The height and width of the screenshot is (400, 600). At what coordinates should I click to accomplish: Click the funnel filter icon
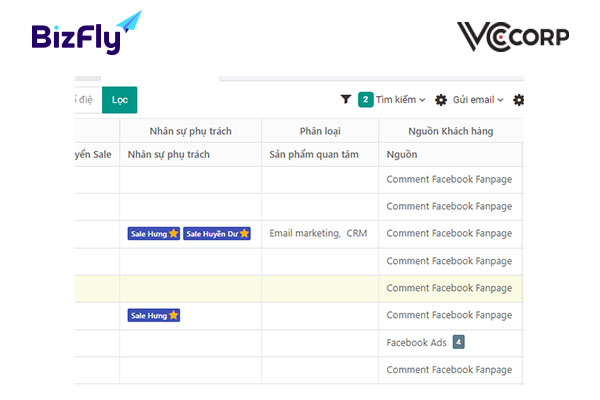pyautogui.click(x=346, y=100)
